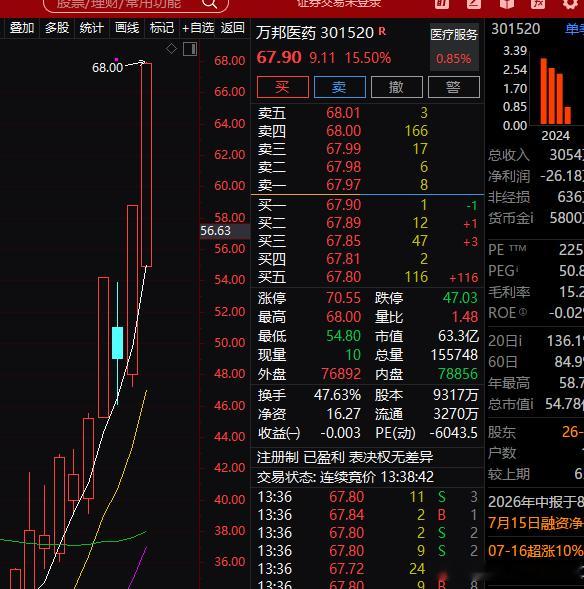Click the PE(动) value -6043.5
The height and width of the screenshot is (589, 584).
454,433
